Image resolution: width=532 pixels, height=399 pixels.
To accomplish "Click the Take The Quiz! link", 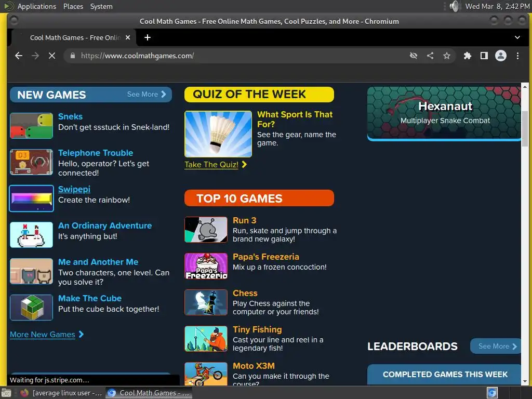I will pos(215,165).
